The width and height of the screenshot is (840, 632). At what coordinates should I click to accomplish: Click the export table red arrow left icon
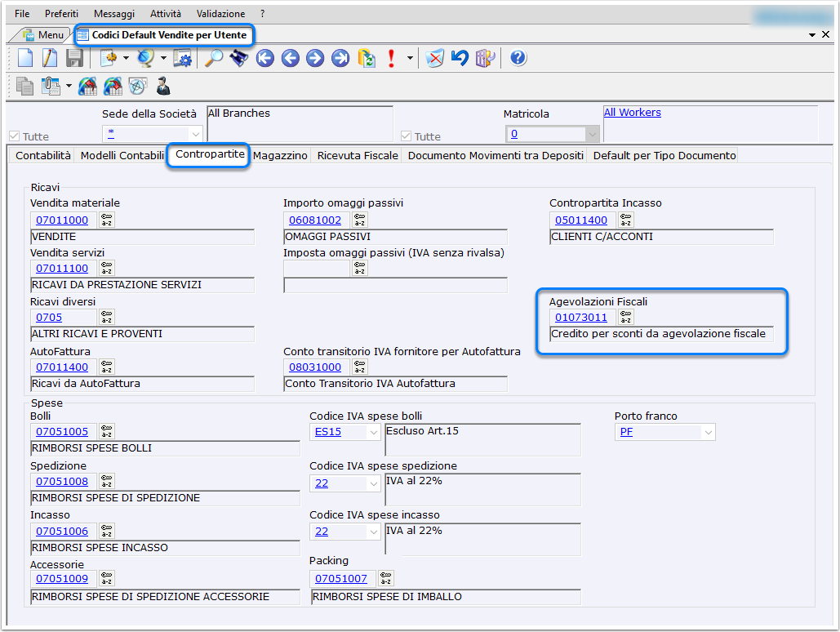click(x=88, y=87)
